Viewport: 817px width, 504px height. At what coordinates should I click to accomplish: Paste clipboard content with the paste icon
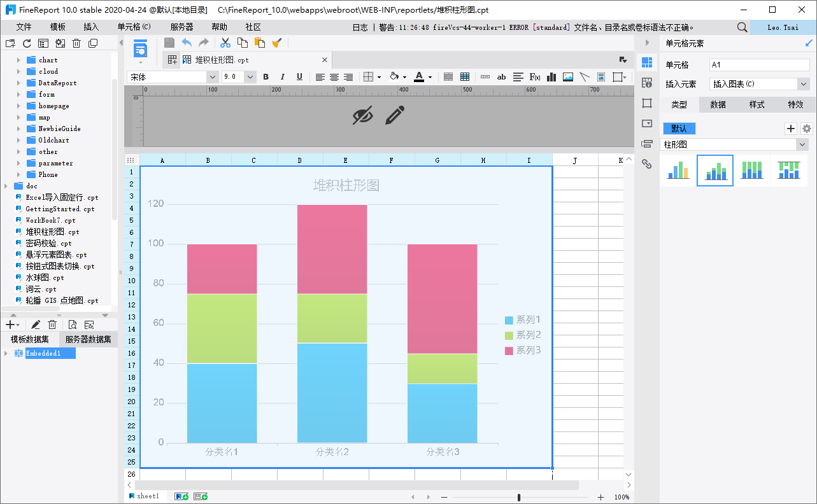(x=260, y=43)
